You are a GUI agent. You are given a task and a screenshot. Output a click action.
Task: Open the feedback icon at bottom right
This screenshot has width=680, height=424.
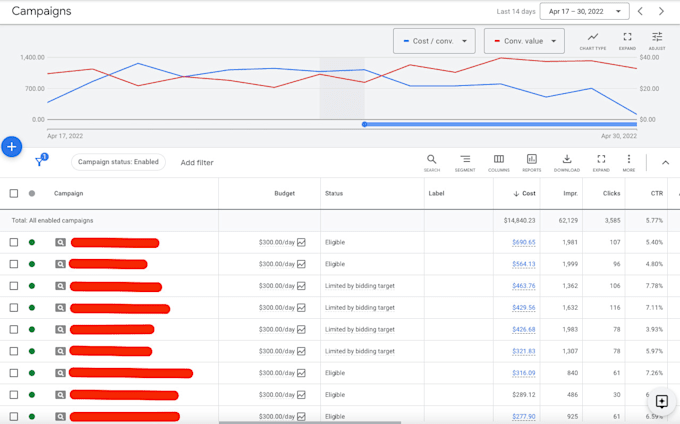(x=661, y=401)
